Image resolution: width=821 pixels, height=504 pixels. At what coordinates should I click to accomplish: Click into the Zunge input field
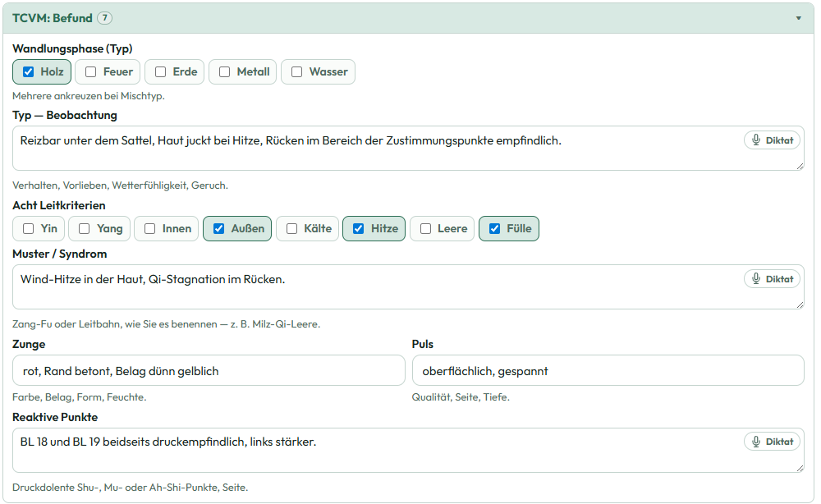[x=209, y=370]
